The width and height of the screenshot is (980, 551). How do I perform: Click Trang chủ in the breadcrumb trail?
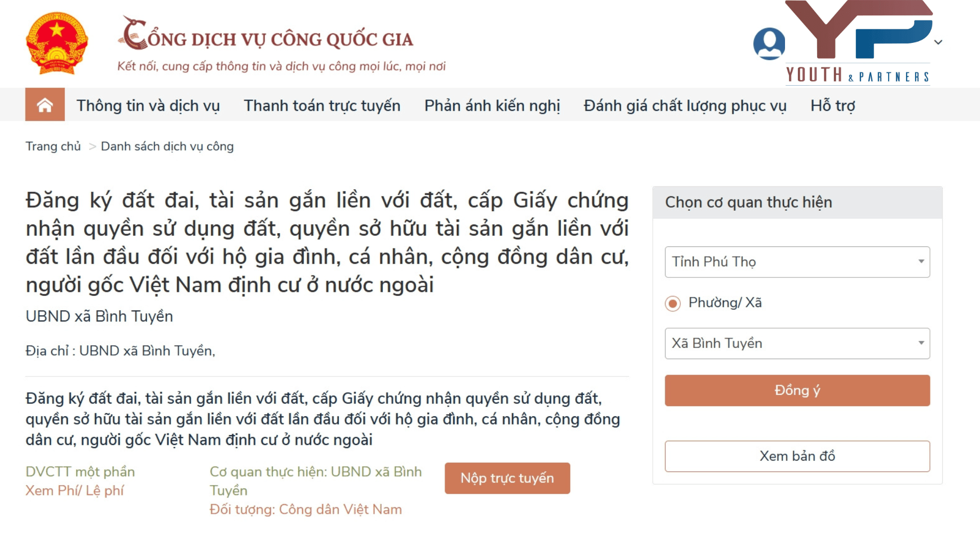(53, 146)
